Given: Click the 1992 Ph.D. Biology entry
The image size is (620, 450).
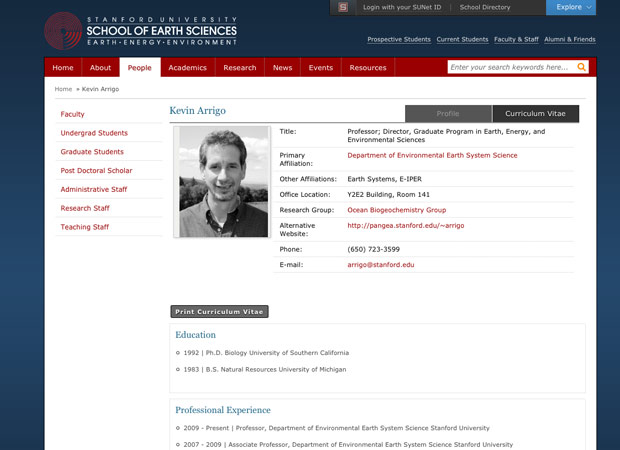Looking at the screenshot, I should [x=266, y=353].
